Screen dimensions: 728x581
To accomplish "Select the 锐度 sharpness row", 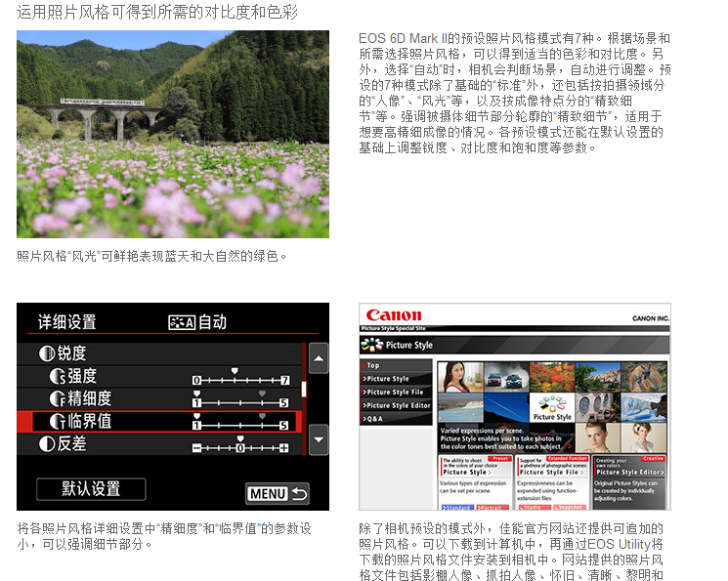I will [159, 353].
